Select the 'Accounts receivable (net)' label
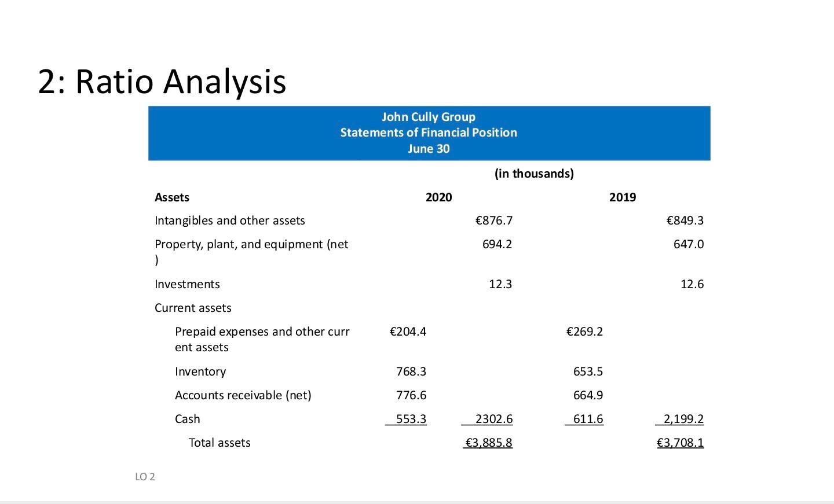834x504 pixels. point(243,395)
